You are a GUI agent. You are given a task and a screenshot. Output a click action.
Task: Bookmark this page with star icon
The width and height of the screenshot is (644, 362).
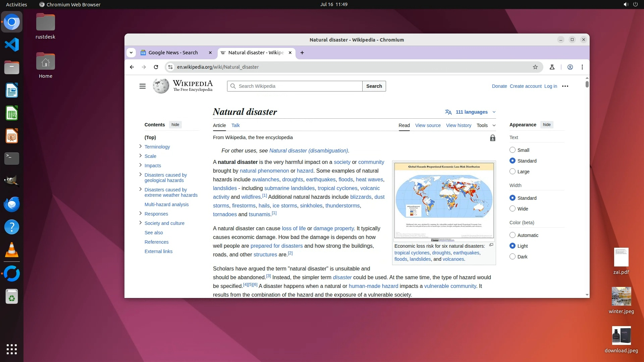click(535, 67)
